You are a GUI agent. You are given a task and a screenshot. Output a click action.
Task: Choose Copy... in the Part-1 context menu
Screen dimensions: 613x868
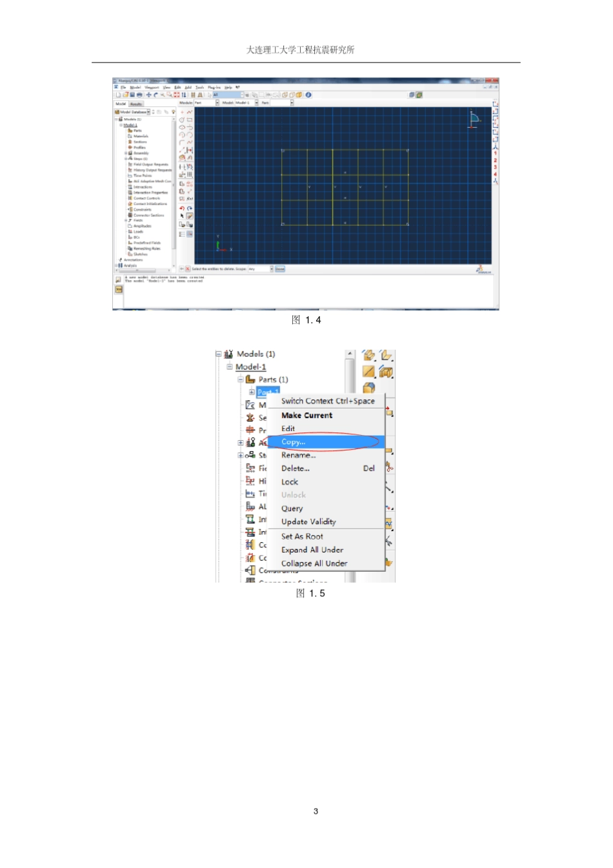326,442
